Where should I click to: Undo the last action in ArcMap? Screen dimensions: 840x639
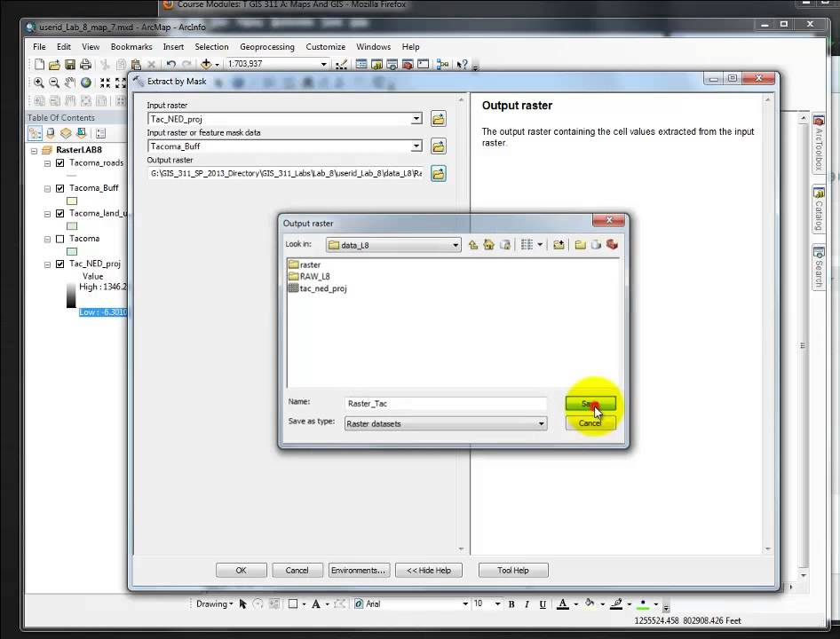point(170,64)
